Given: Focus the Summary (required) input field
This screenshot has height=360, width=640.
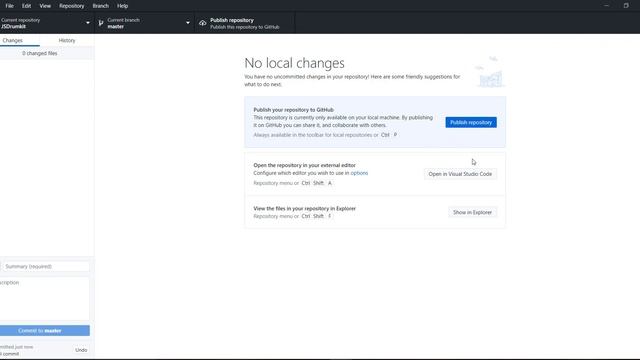Looking at the screenshot, I should click(x=46, y=267).
